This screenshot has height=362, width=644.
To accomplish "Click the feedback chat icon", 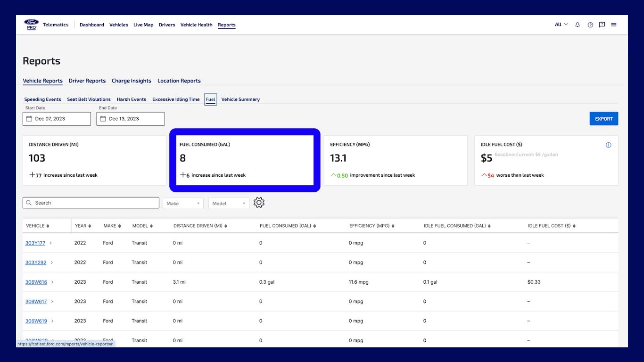I will (602, 25).
